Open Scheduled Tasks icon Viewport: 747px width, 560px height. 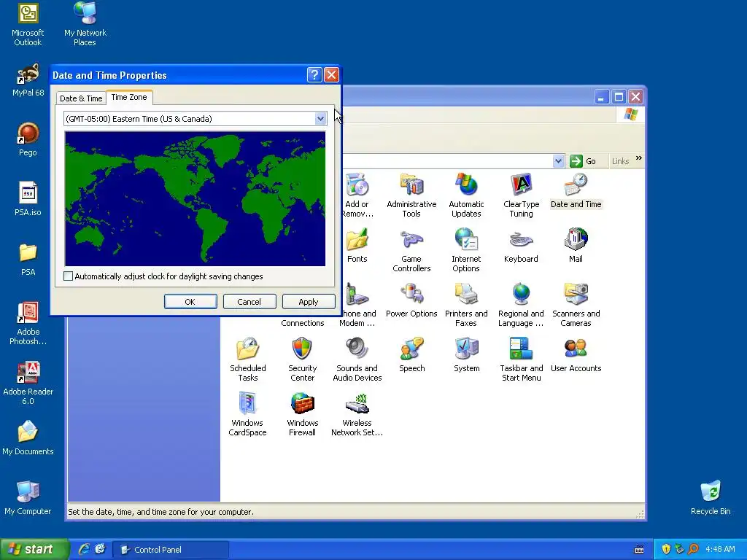point(248,359)
